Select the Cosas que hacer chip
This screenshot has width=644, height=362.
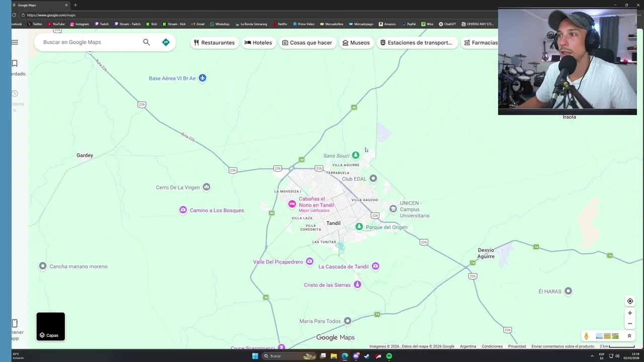(307, 43)
